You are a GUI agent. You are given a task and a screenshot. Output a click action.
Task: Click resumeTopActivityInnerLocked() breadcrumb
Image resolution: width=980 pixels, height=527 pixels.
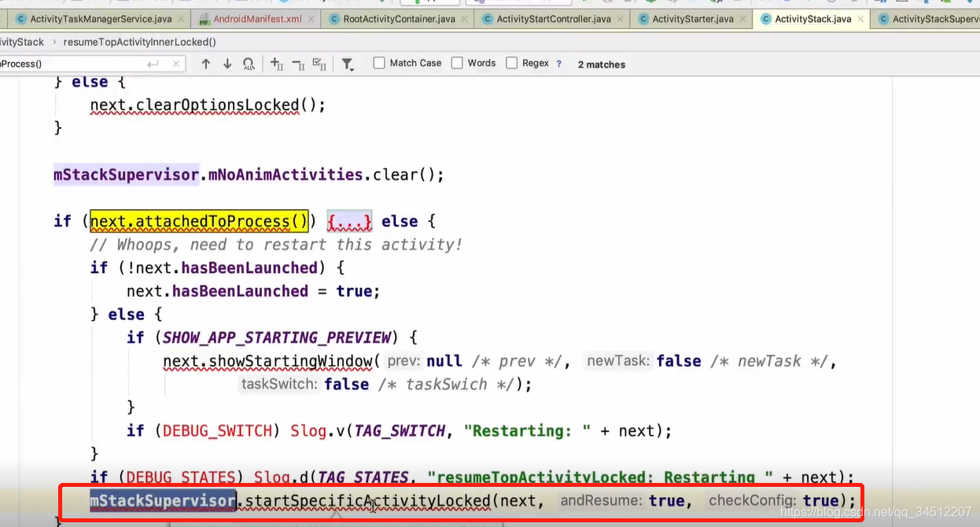click(x=139, y=42)
